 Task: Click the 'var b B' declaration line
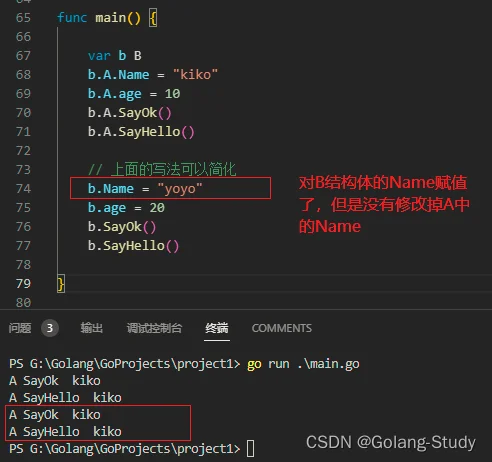[x=115, y=55]
